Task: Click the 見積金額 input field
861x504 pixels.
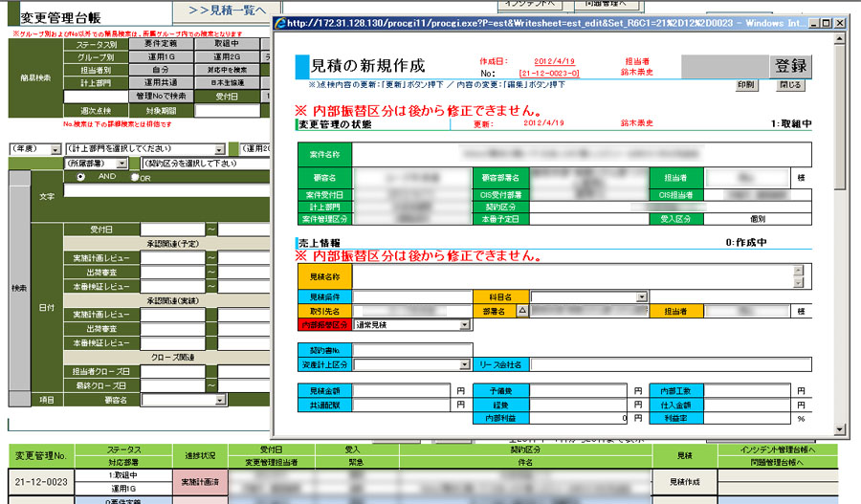Action: 402,391
